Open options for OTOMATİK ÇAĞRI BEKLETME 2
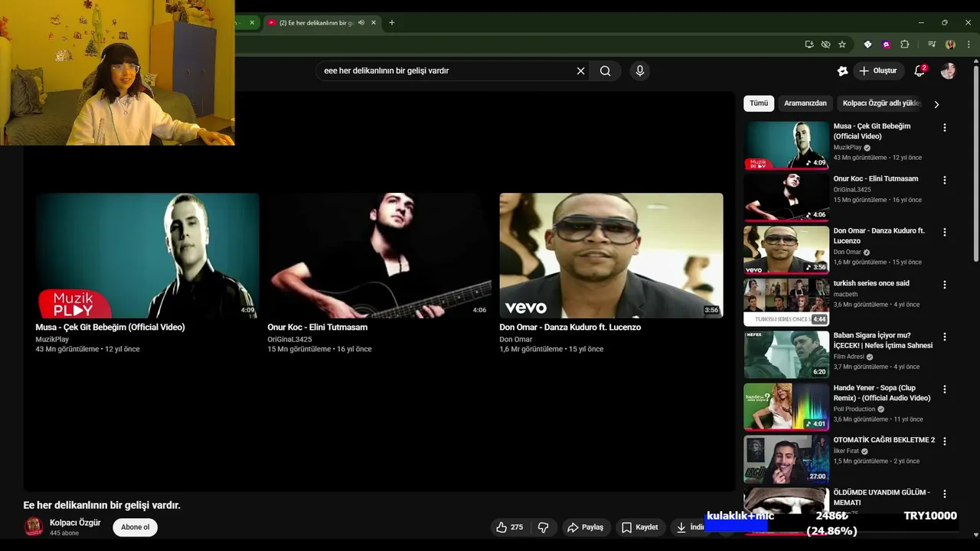 (x=944, y=442)
